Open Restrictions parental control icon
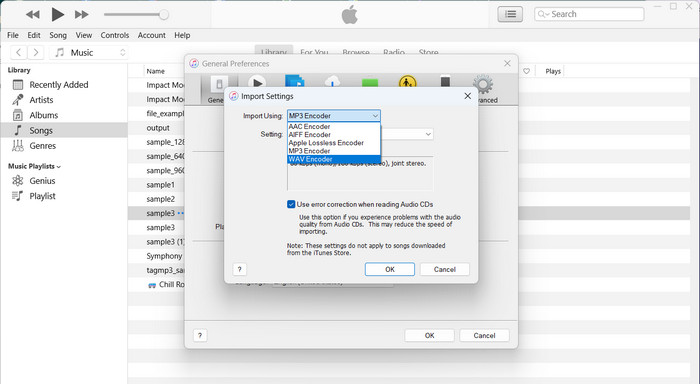 (x=407, y=82)
